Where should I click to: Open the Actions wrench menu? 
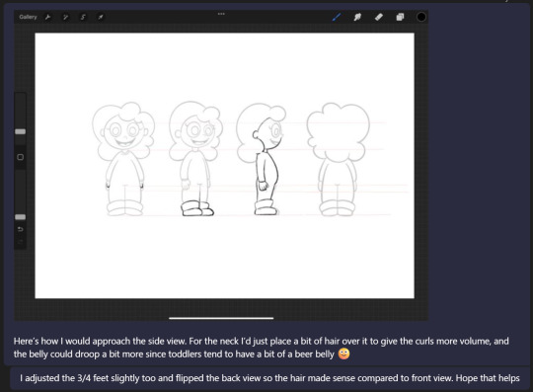click(48, 17)
